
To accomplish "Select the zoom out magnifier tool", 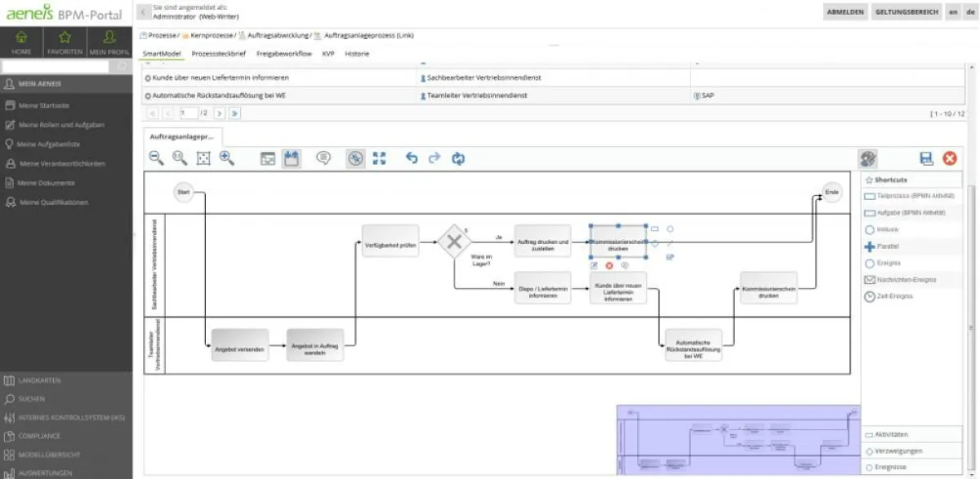I will click(x=154, y=159).
